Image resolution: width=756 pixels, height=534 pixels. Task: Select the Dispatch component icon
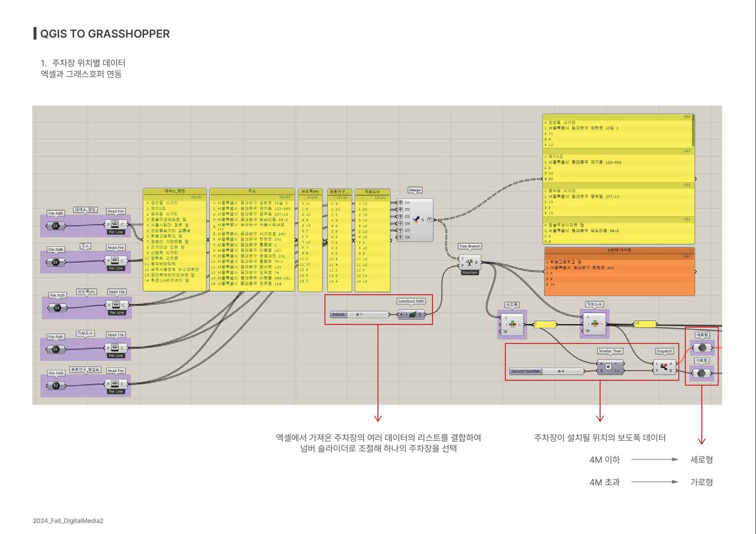pos(664,366)
